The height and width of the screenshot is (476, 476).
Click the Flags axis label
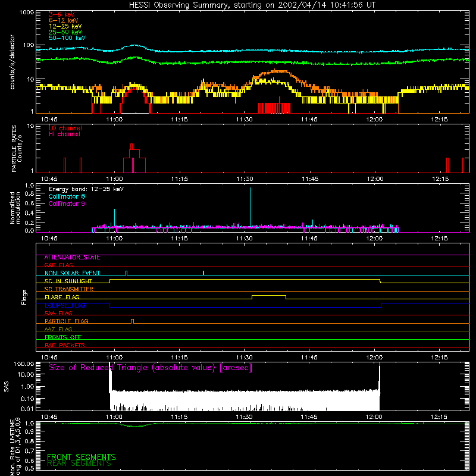click(x=24, y=297)
